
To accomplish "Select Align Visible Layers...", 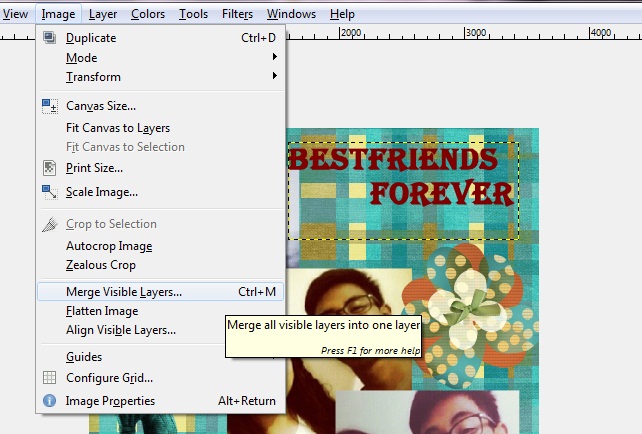I will pos(160,330).
